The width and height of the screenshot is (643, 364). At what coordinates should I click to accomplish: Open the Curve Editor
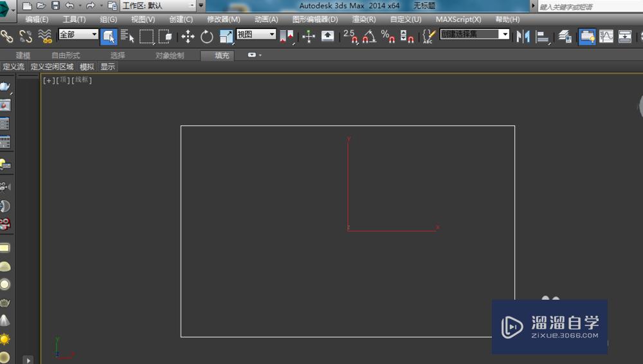[606, 37]
